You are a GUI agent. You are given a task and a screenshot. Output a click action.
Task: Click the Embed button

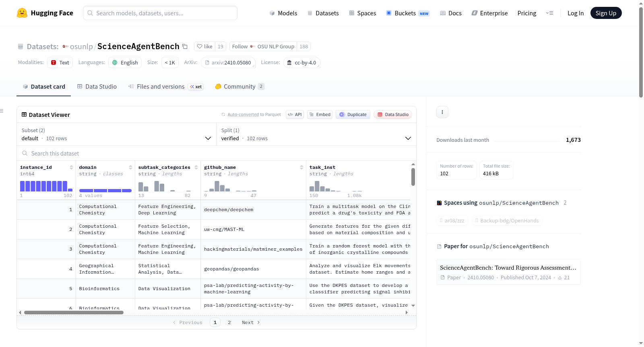click(x=320, y=114)
